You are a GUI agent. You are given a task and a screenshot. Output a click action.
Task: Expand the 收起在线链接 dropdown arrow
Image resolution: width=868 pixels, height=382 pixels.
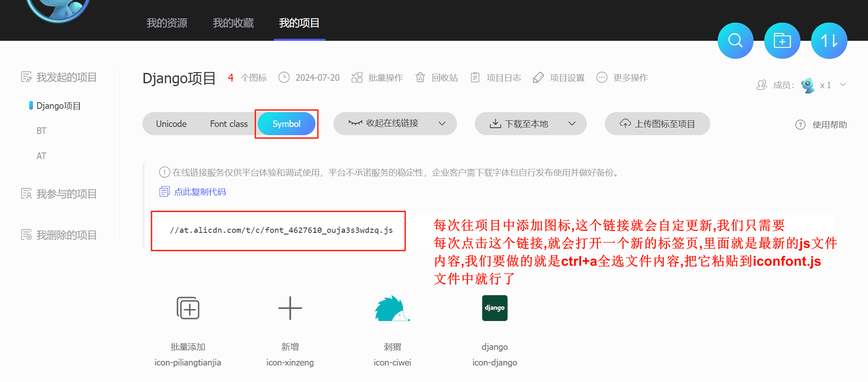point(442,123)
